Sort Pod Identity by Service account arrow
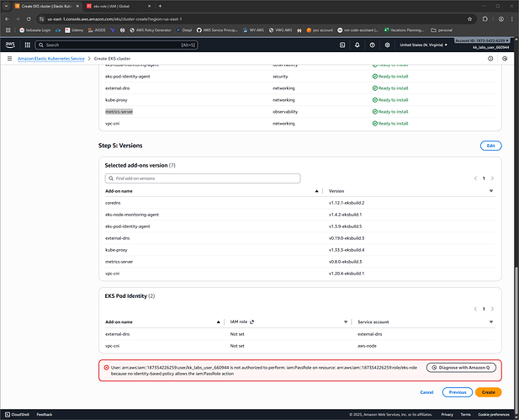Screen dimensions: 519x420 tap(491, 322)
